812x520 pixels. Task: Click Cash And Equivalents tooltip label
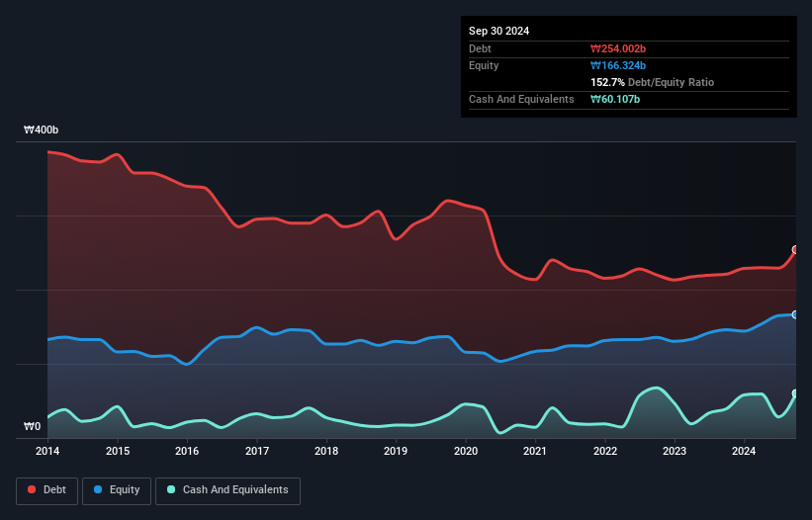click(x=521, y=99)
